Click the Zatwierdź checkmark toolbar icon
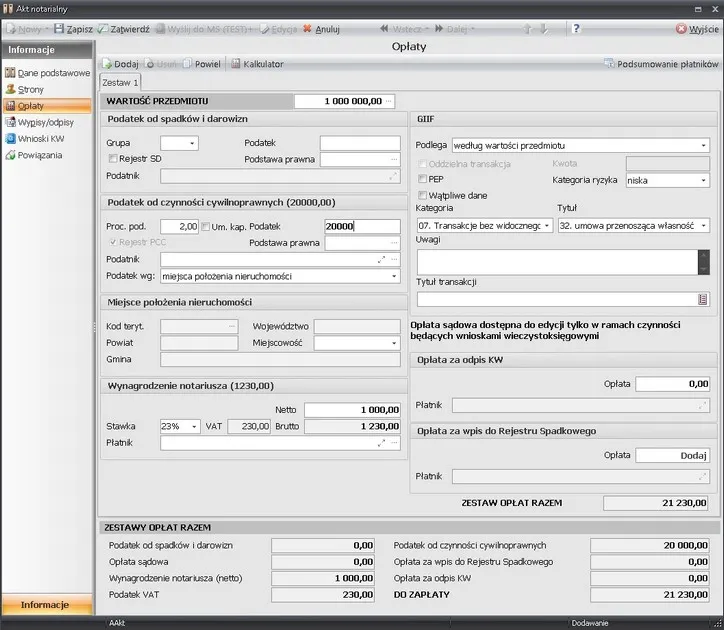 click(x=103, y=29)
